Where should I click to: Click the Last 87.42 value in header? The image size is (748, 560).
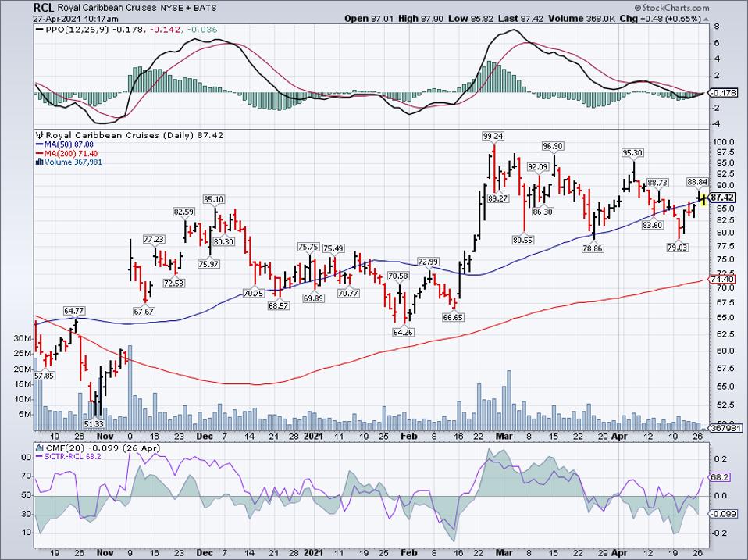(x=521, y=19)
